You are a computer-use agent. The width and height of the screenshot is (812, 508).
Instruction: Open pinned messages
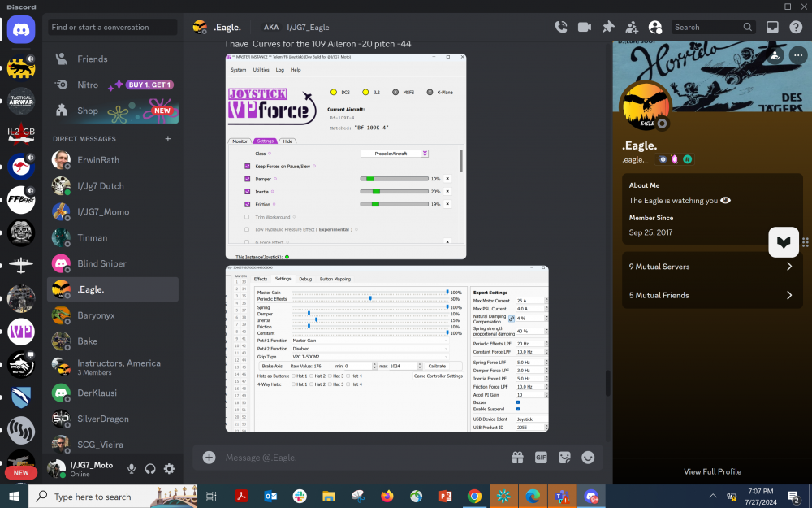click(x=607, y=27)
